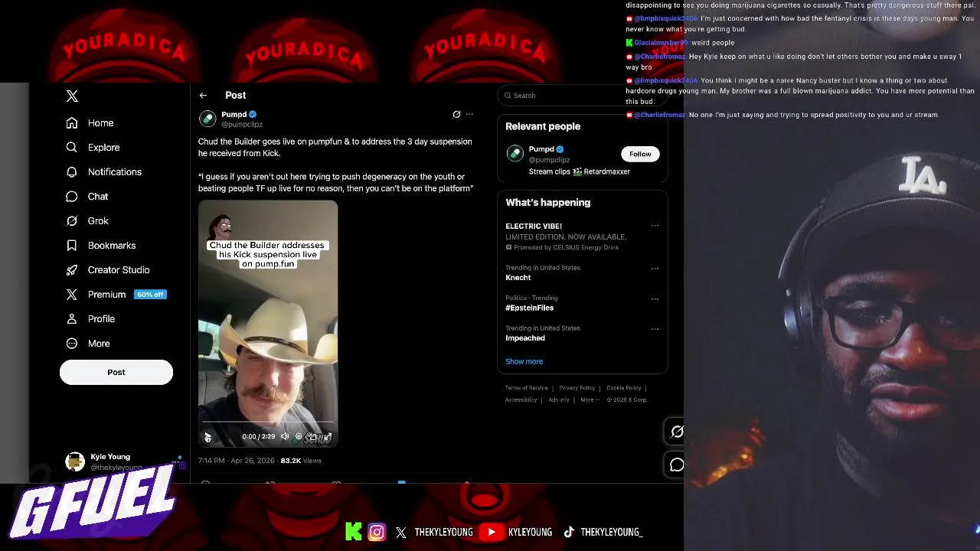Screen dimensions: 980x551
Task: Open Explore from the sidebar
Action: click(93, 148)
